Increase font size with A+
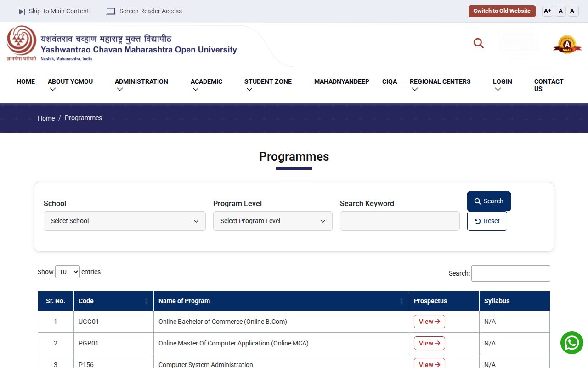 [548, 11]
